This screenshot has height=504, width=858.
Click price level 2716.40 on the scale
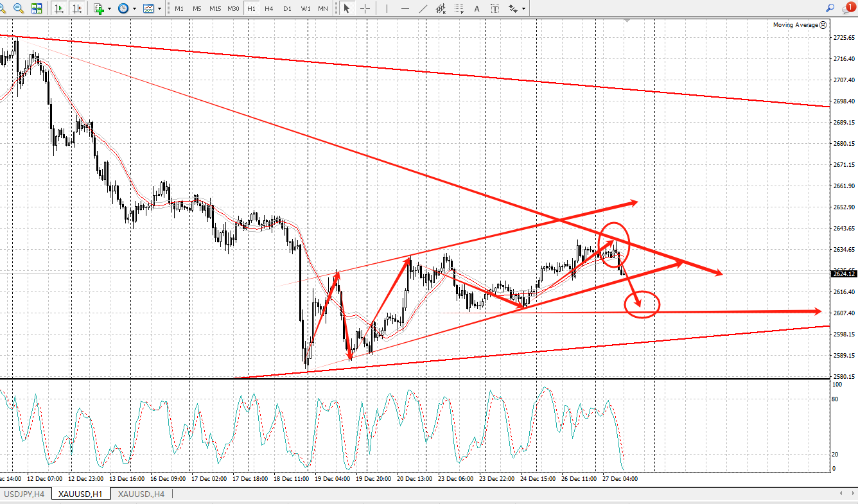pyautogui.click(x=843, y=59)
